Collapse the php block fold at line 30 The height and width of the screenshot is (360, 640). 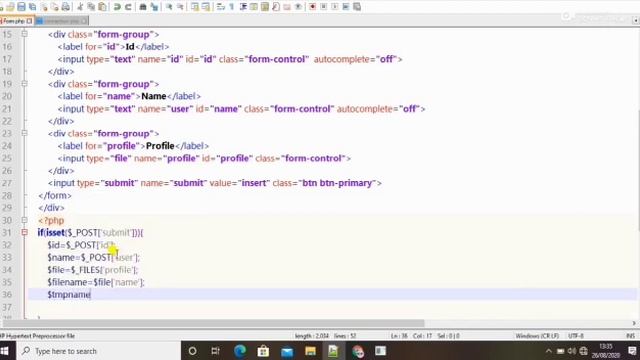24,220
